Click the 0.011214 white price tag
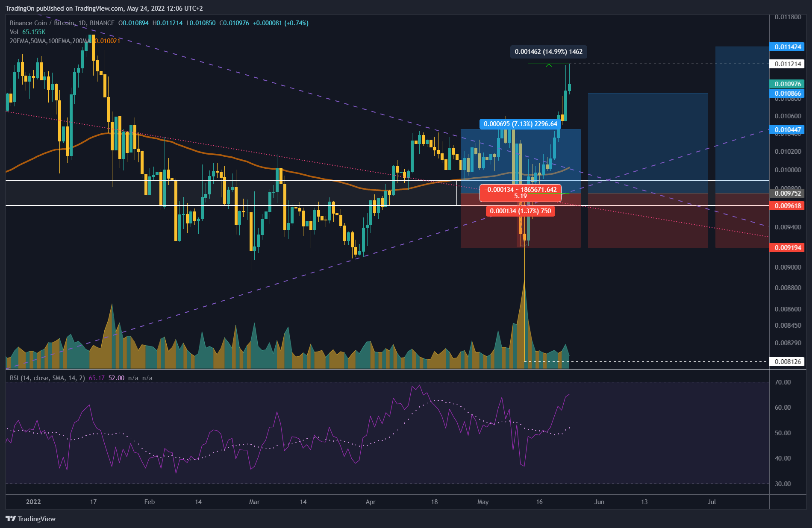This screenshot has width=812, height=528. 788,64
